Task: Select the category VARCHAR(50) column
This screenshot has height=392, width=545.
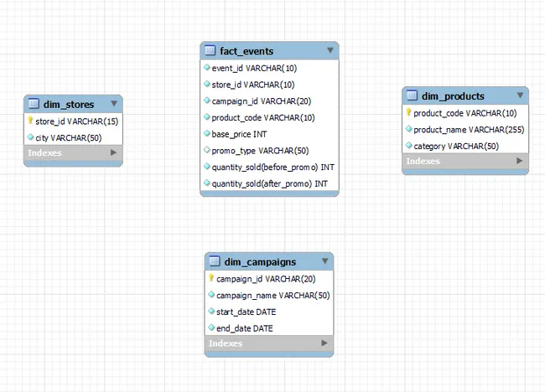Action: (456, 146)
